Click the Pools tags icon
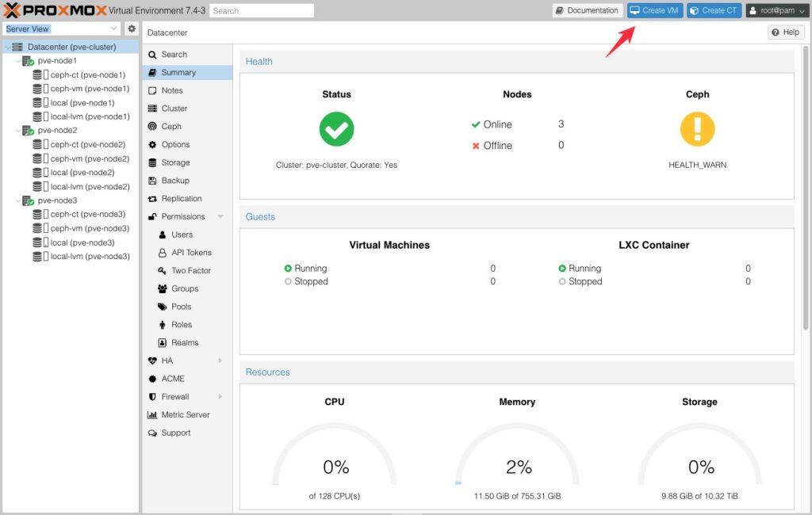The width and height of the screenshot is (812, 515). (162, 307)
